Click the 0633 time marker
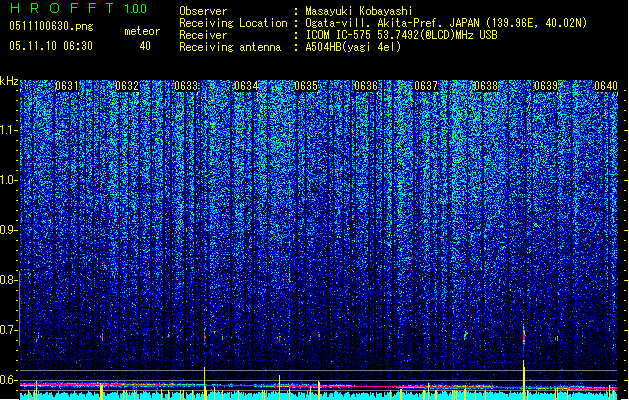The image size is (629, 400). (186, 86)
